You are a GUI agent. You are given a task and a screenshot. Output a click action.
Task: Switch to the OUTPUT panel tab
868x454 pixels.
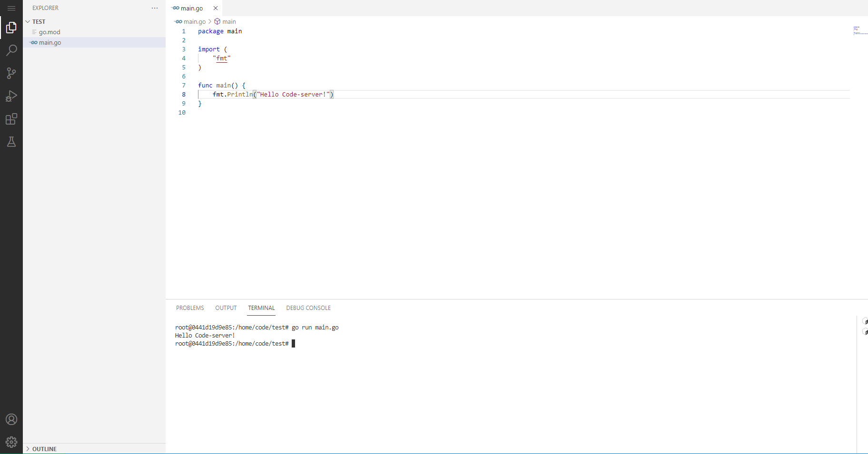pos(226,308)
